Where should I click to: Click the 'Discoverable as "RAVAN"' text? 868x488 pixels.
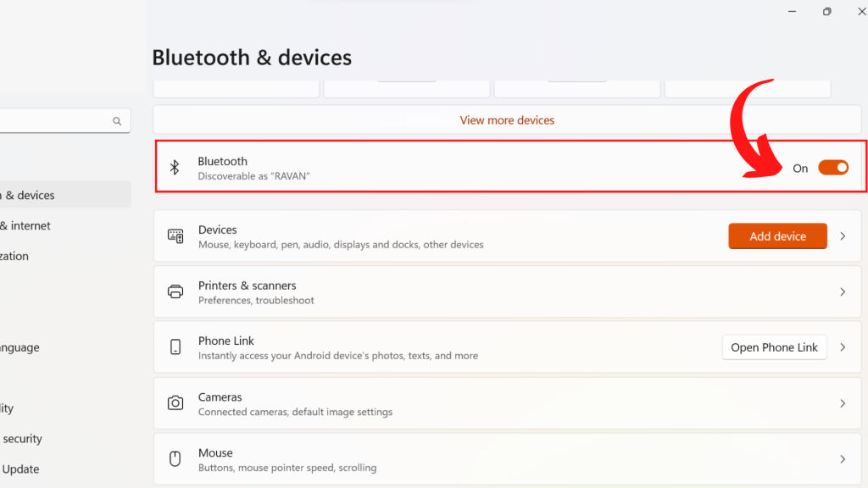click(x=253, y=176)
